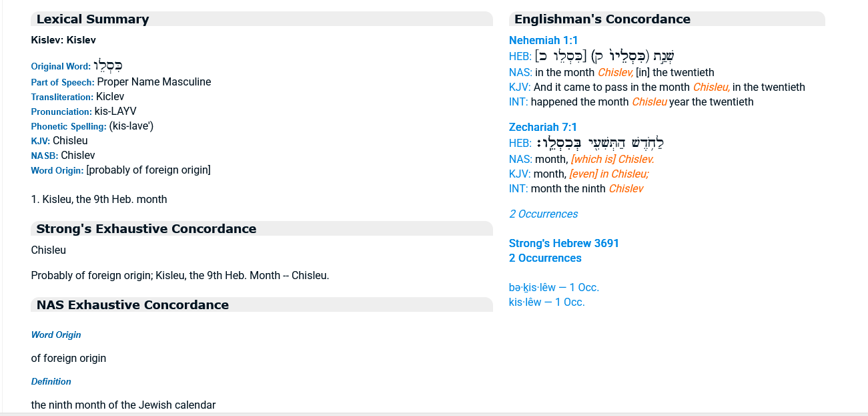Click NAS label under Zechariah 7:1
Viewport: 868px width, 416px height.
coord(520,160)
